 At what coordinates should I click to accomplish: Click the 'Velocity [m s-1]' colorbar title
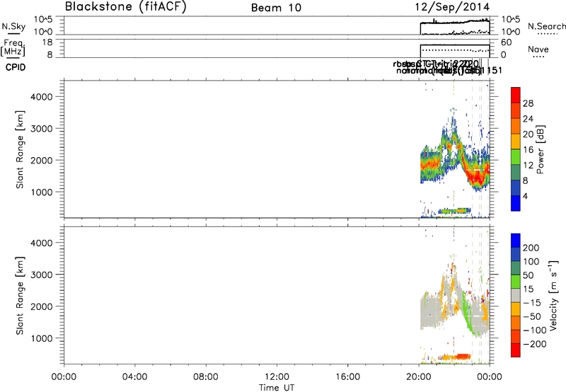click(x=553, y=295)
